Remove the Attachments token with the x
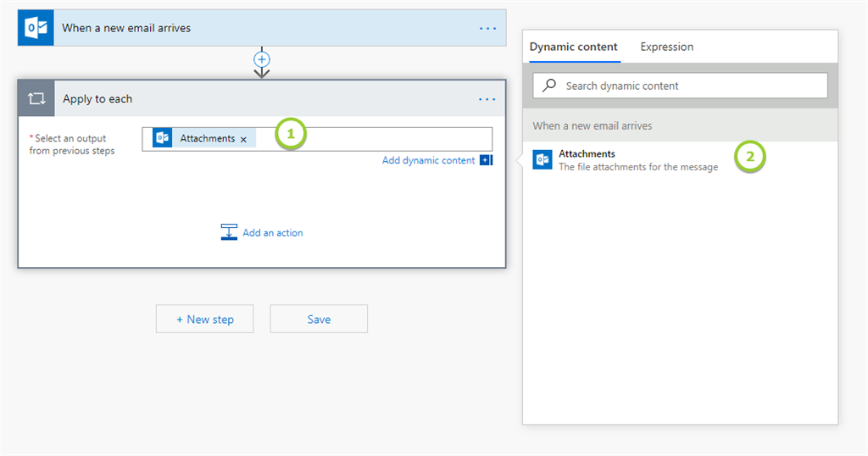The image size is (868, 456). pyautogui.click(x=243, y=139)
